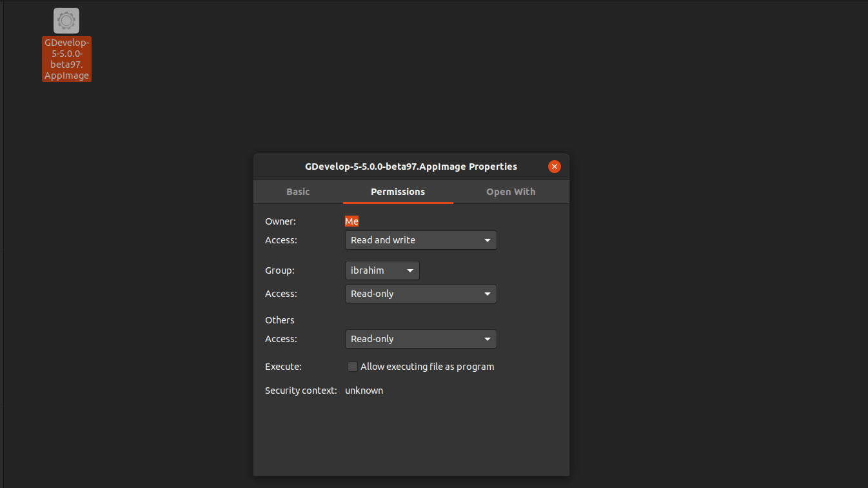
Task: Click the Security context value unknown
Action: point(364,391)
